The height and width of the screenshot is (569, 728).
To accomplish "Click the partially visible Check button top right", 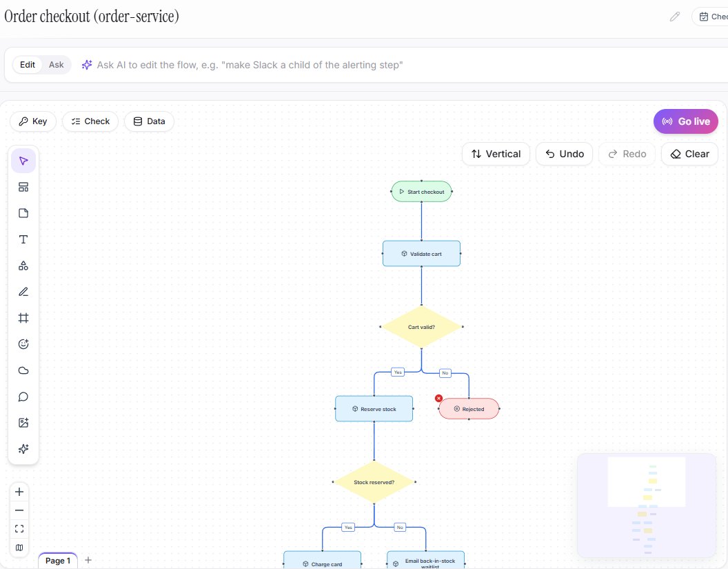I will pyautogui.click(x=710, y=17).
